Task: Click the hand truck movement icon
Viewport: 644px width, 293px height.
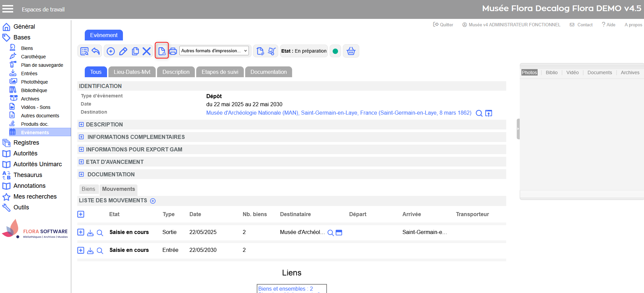Action: point(272,51)
